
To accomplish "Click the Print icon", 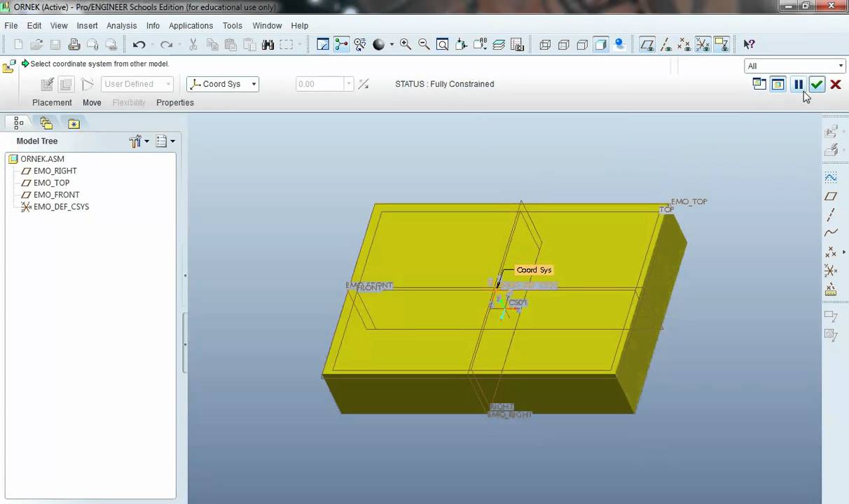I will (74, 45).
